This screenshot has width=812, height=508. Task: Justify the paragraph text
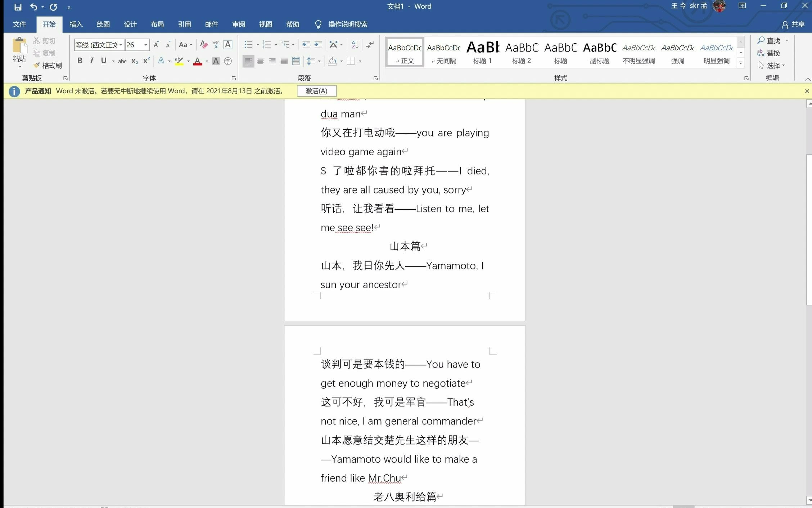pyautogui.click(x=284, y=61)
